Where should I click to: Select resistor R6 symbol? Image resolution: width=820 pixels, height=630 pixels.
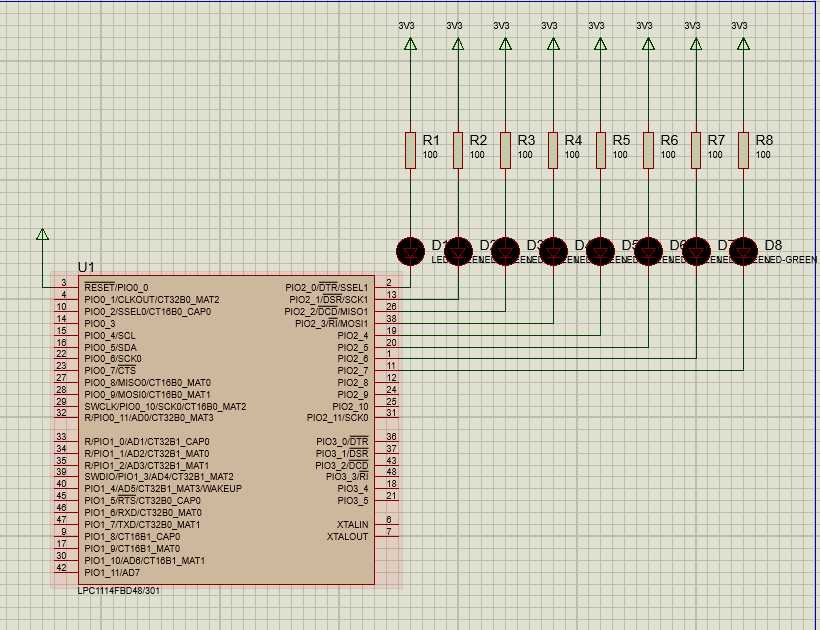(648, 151)
